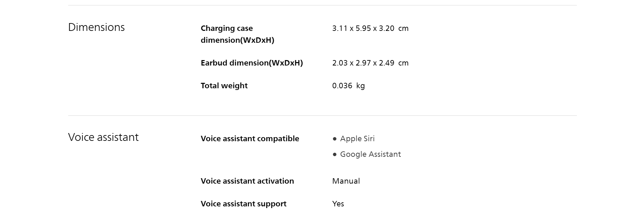Screen dimensions: 644x223
Task: Select the Voice assistant support label
Action: (243, 204)
